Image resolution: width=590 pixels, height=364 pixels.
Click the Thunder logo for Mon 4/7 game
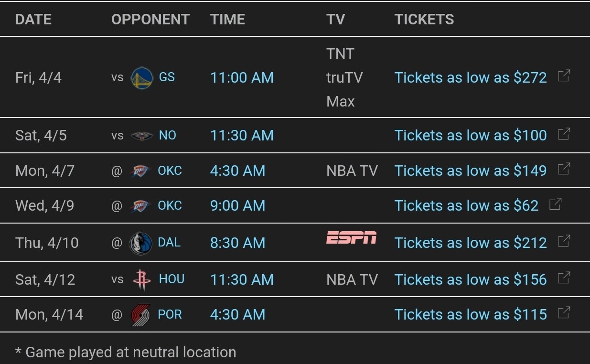(141, 171)
